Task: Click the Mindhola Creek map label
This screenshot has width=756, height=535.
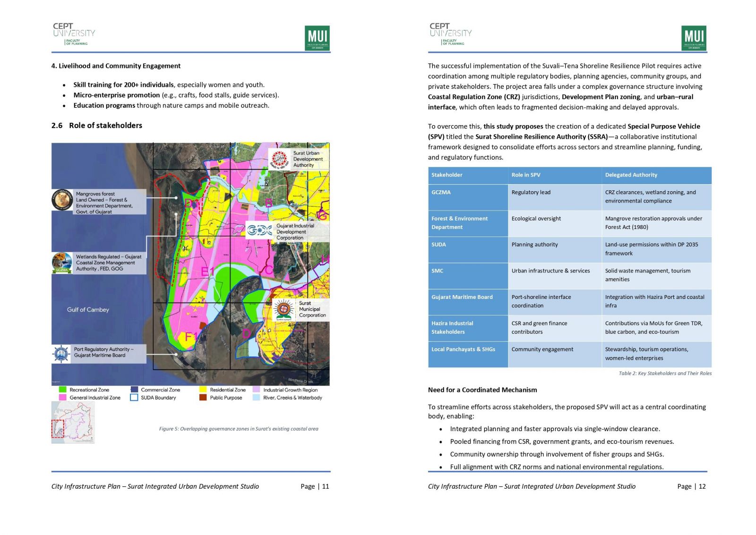Action: [x=301, y=381]
